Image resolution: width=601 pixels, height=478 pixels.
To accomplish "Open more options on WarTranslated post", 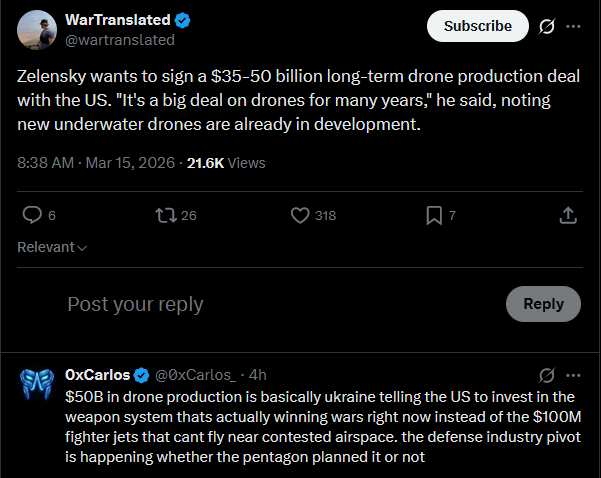I will point(573,26).
